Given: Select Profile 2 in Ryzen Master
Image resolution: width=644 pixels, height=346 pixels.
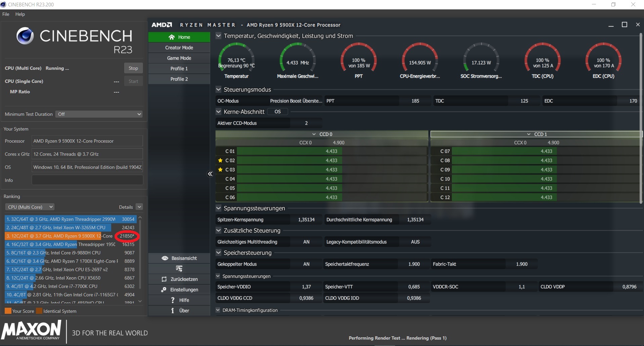Looking at the screenshot, I should pyautogui.click(x=179, y=79).
